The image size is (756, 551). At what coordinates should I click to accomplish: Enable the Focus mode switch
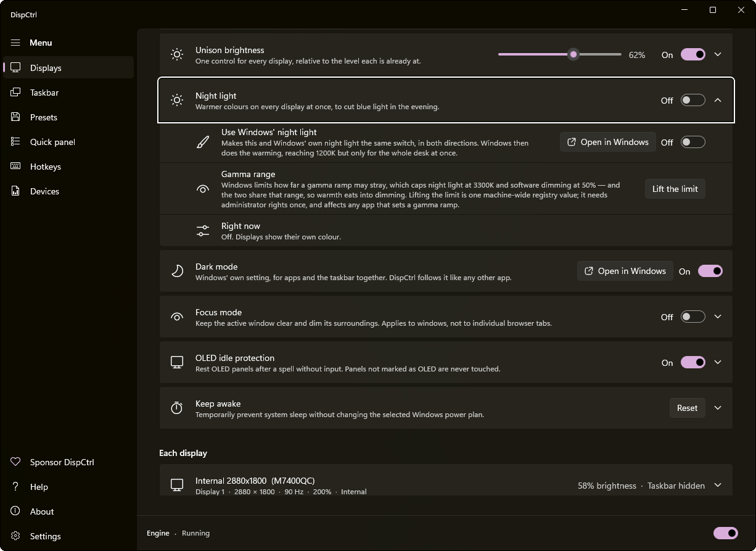point(693,317)
